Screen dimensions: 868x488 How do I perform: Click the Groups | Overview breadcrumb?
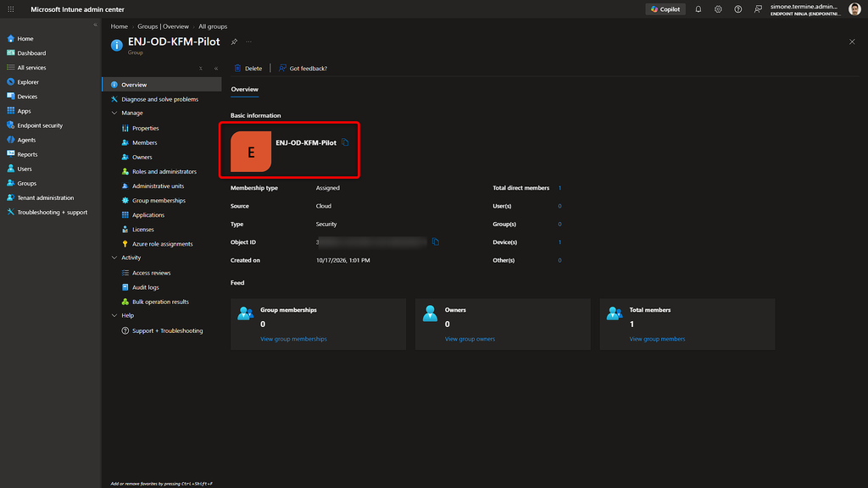164,26
